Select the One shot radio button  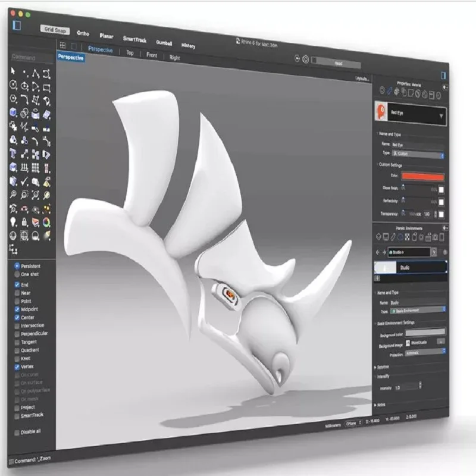click(x=17, y=274)
